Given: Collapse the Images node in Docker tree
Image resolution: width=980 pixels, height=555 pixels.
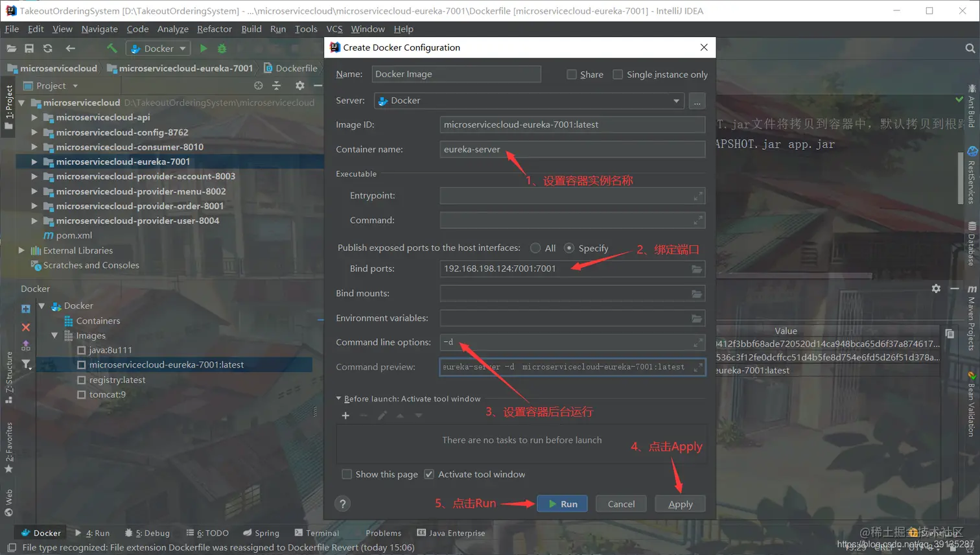Looking at the screenshot, I should pos(54,335).
